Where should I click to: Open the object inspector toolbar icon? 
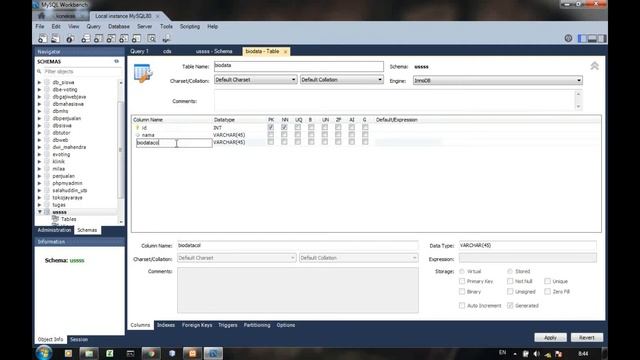click(70, 39)
